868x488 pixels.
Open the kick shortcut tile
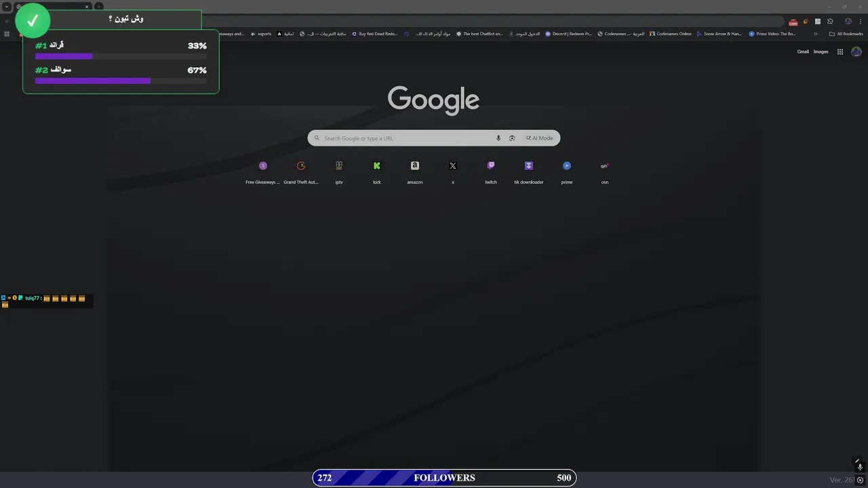point(377,172)
